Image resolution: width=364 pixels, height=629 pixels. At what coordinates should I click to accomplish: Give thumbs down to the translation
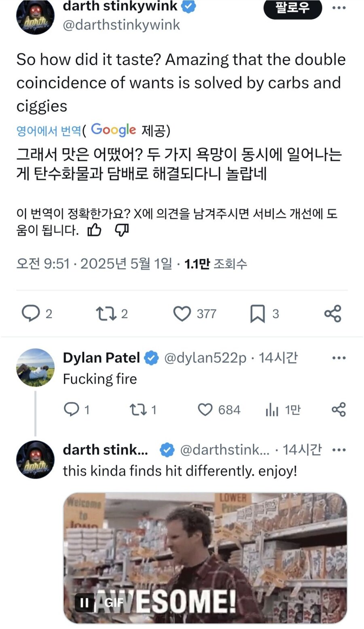tap(122, 230)
